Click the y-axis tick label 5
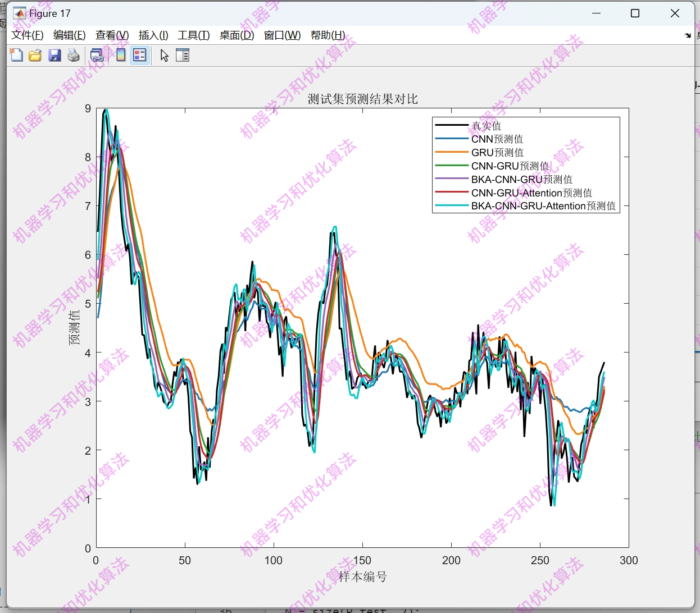 (x=88, y=304)
